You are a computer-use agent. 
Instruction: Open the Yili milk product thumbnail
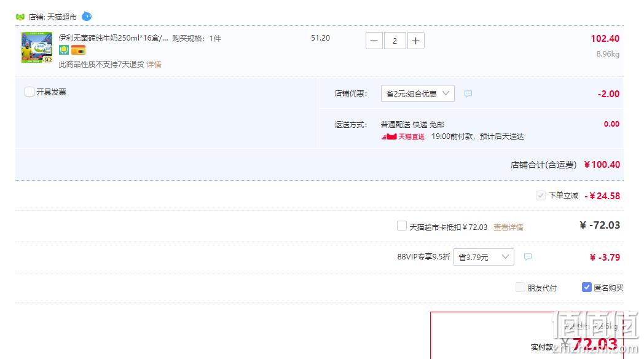coord(37,47)
